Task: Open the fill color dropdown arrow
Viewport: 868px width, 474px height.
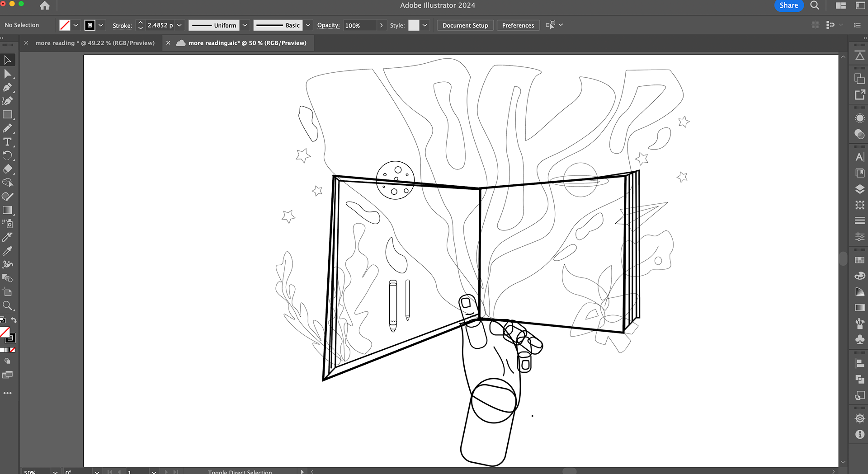Action: (75, 25)
